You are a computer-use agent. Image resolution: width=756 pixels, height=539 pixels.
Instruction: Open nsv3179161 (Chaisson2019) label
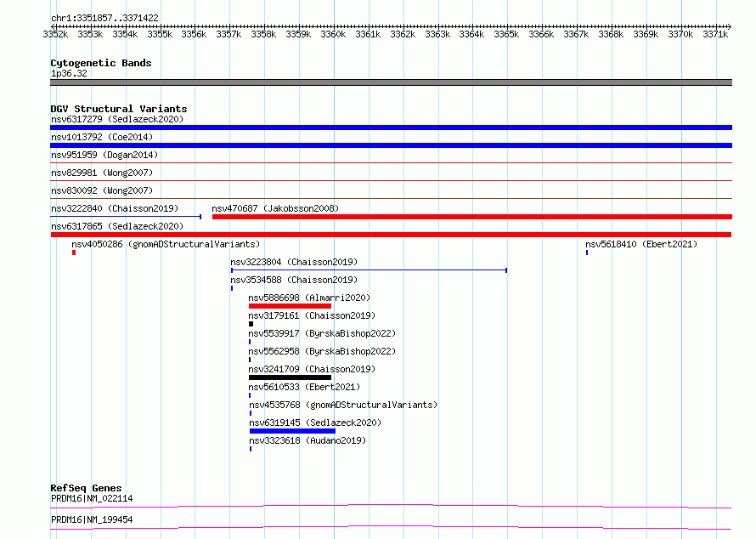click(312, 315)
